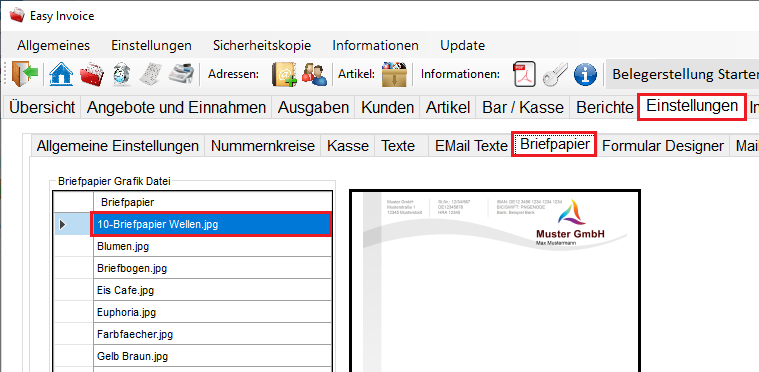The image size is (759, 372).
Task: Select Eis Cafe.jpg in the list
Action: click(x=213, y=290)
